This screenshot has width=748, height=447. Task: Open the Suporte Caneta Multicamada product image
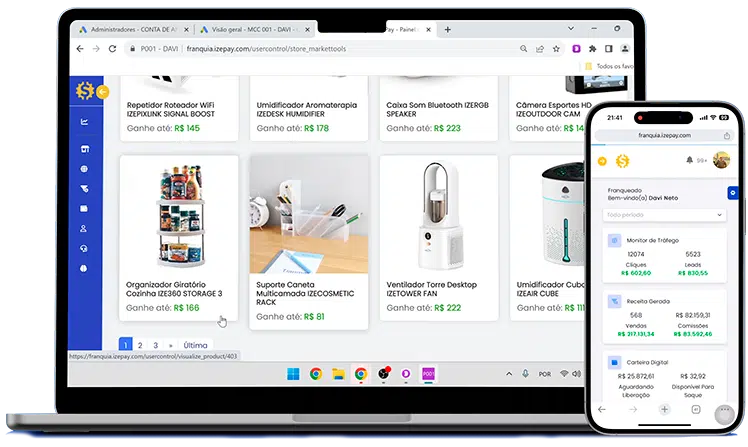(x=309, y=214)
